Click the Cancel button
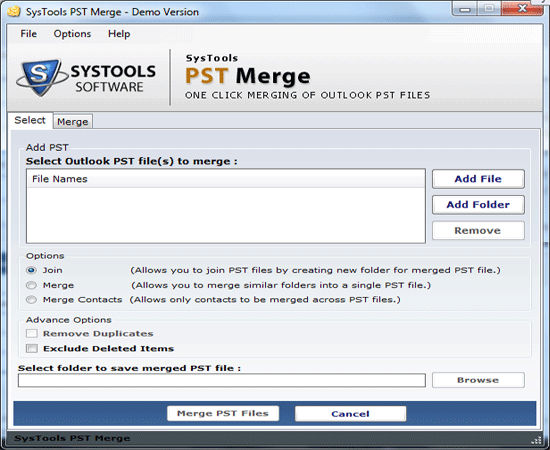This screenshot has height=450, width=550. 350,414
